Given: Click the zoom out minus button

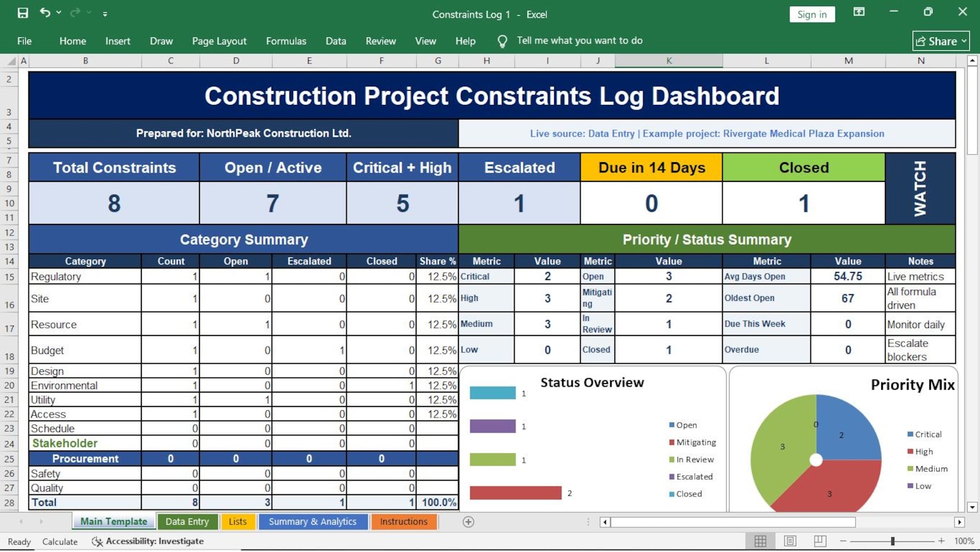Looking at the screenshot, I should pos(843,542).
